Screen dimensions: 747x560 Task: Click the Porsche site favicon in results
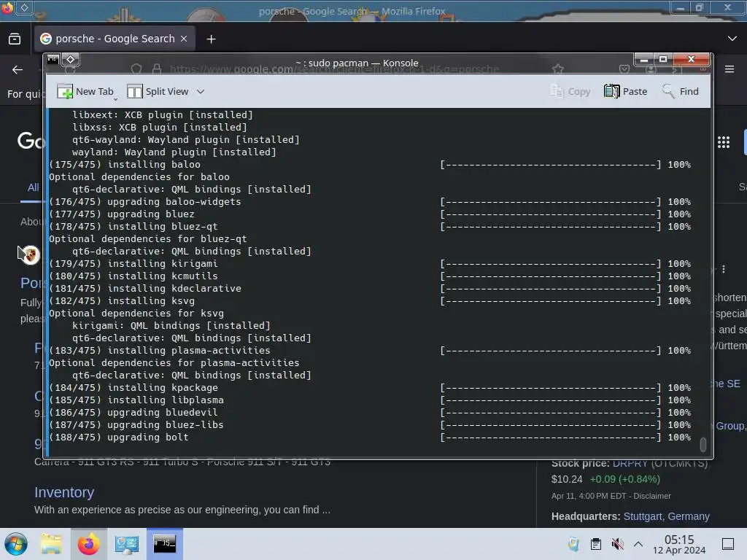coord(31,254)
